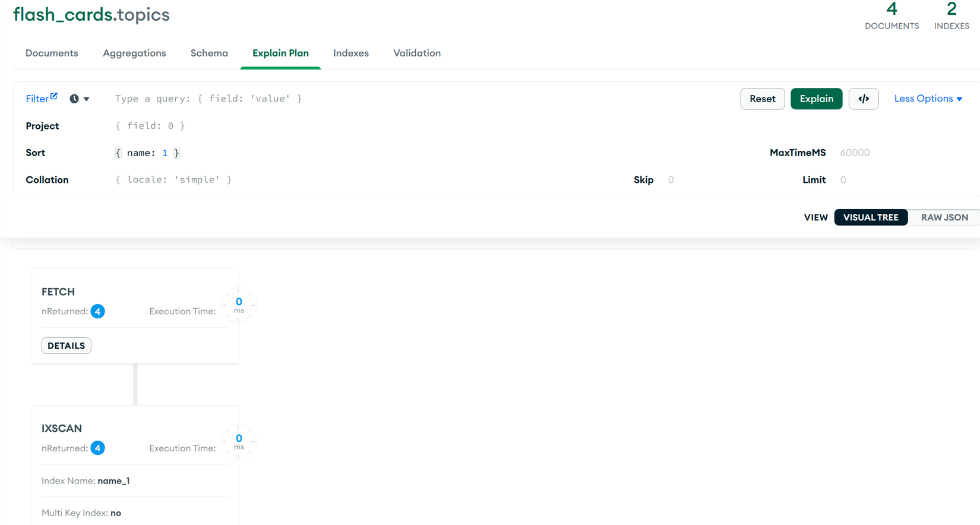Go to the Indexes tab
This screenshot has width=980, height=525.
pos(351,53)
